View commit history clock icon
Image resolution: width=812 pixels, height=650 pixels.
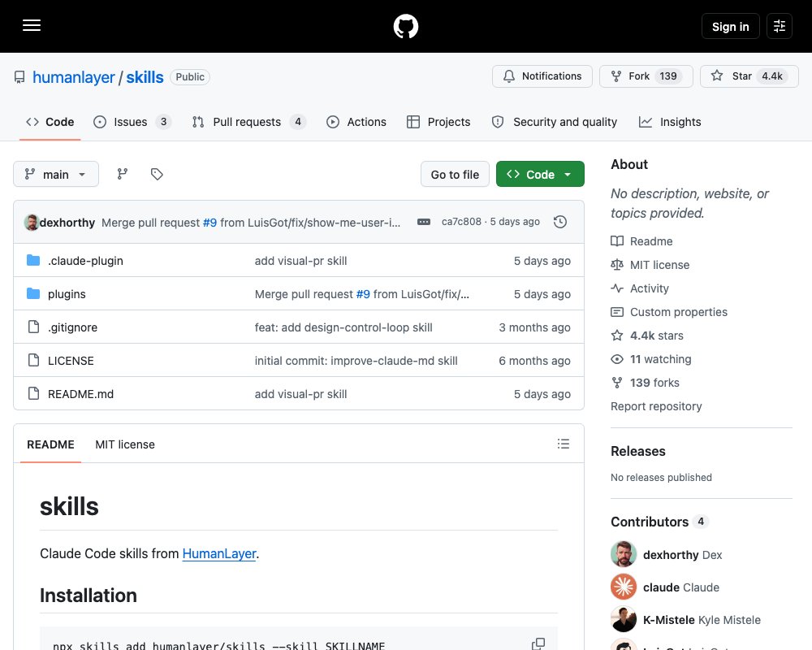coord(560,222)
